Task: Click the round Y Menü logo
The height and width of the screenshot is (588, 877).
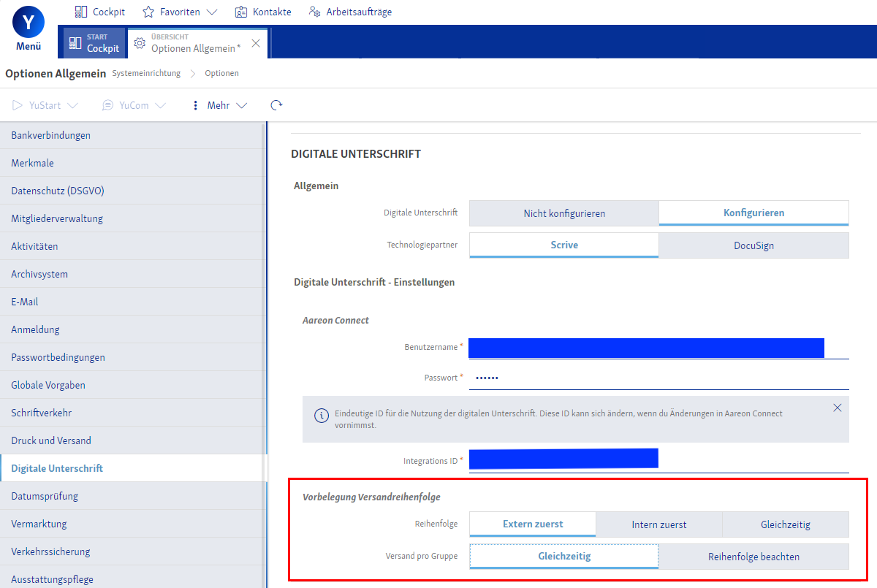Action: tap(28, 23)
